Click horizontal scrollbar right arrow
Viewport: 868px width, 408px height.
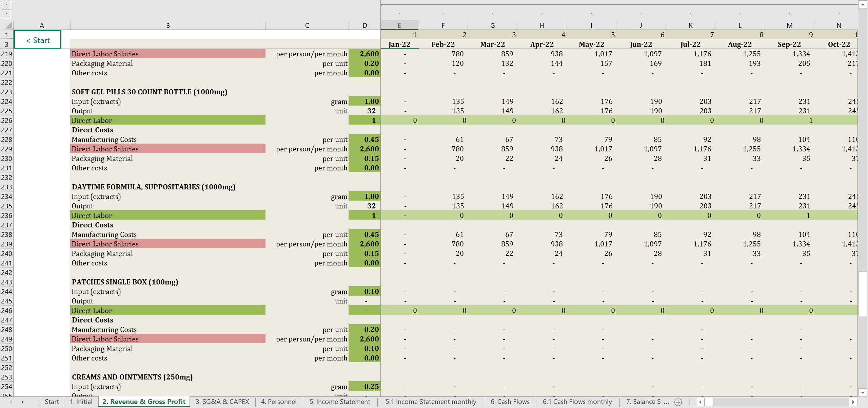(853, 402)
